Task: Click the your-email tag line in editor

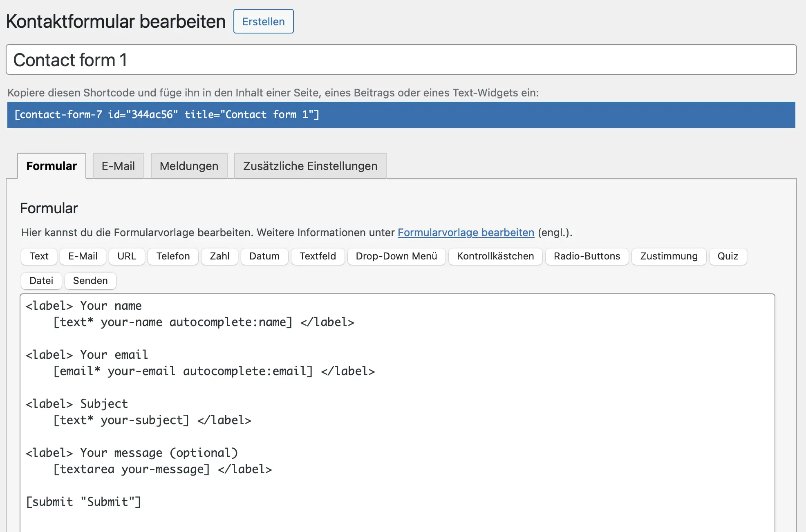Action: [214, 371]
